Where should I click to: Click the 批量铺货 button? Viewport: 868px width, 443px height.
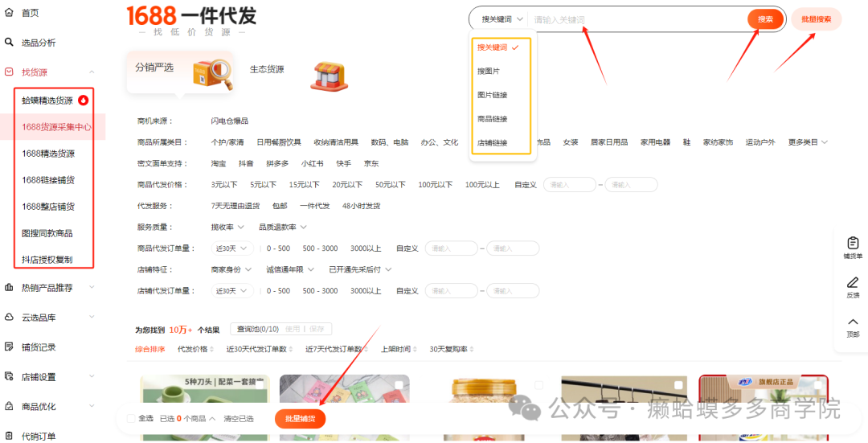pos(300,419)
